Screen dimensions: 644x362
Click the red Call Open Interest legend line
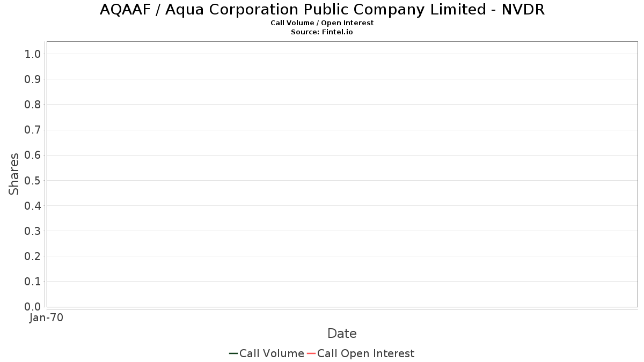click(x=311, y=353)
